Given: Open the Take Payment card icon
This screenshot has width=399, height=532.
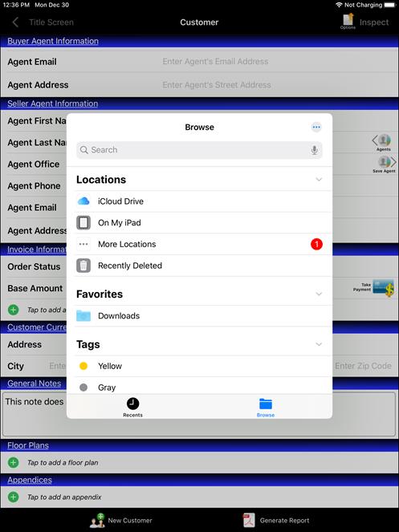Looking at the screenshot, I should [384, 288].
